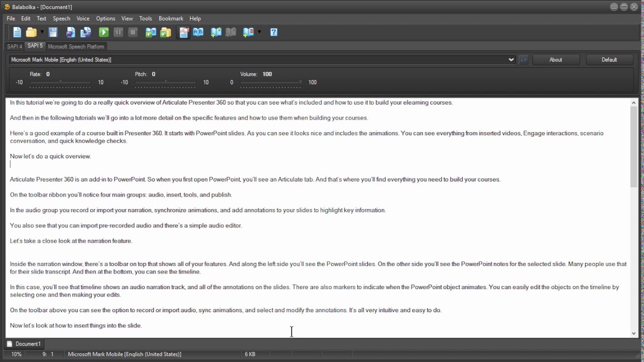The height and width of the screenshot is (362, 644).
Task: Open the View menu
Action: [127, 19]
